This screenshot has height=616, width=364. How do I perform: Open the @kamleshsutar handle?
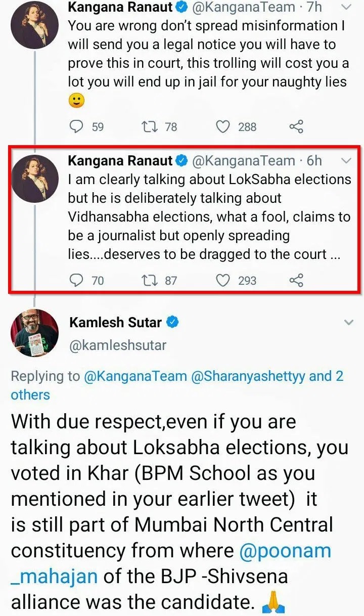tap(117, 345)
